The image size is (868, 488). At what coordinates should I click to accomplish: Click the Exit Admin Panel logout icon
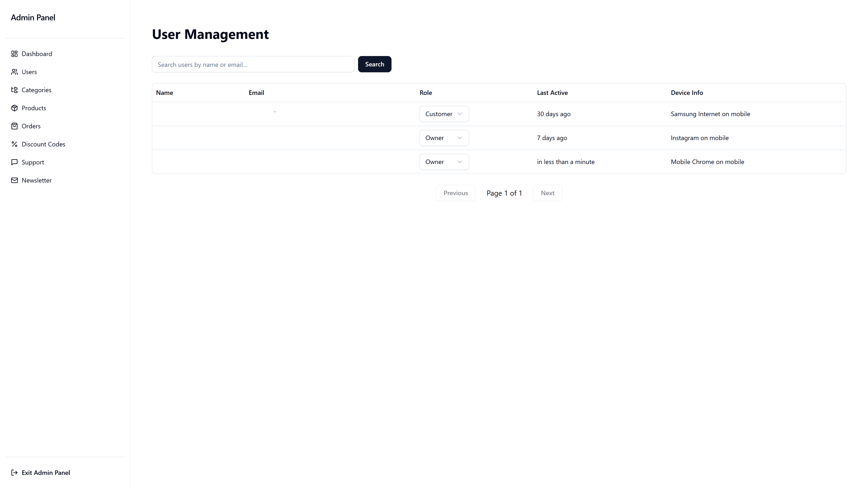[14, 473]
